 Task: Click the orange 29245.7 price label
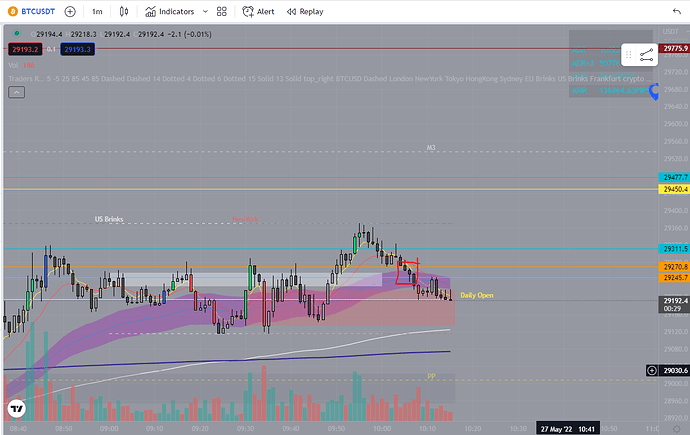pos(675,278)
